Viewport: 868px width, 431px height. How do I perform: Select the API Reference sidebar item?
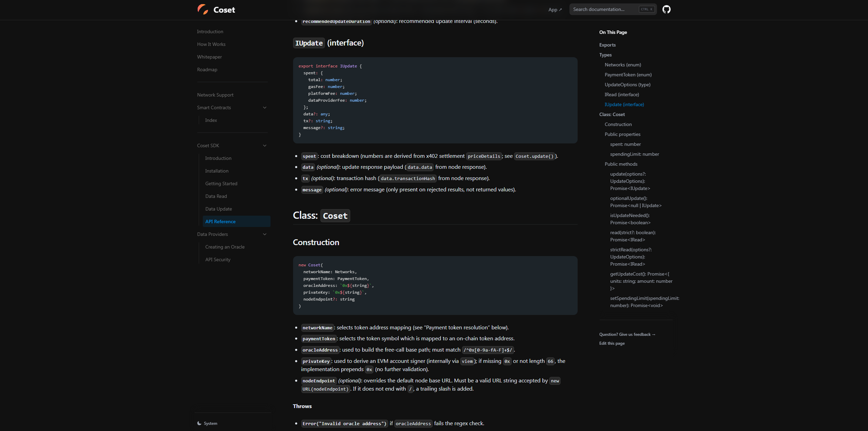(x=220, y=221)
